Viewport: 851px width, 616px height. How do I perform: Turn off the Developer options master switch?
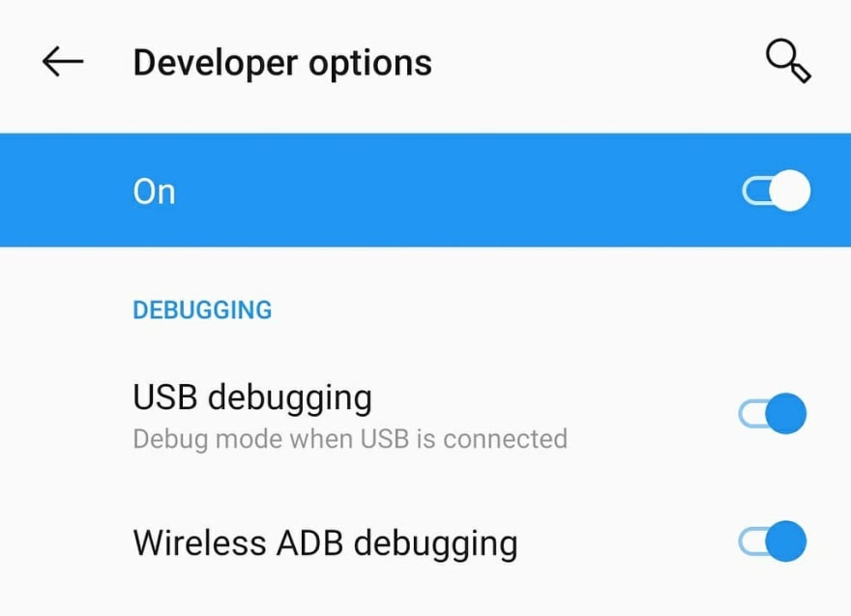(777, 191)
